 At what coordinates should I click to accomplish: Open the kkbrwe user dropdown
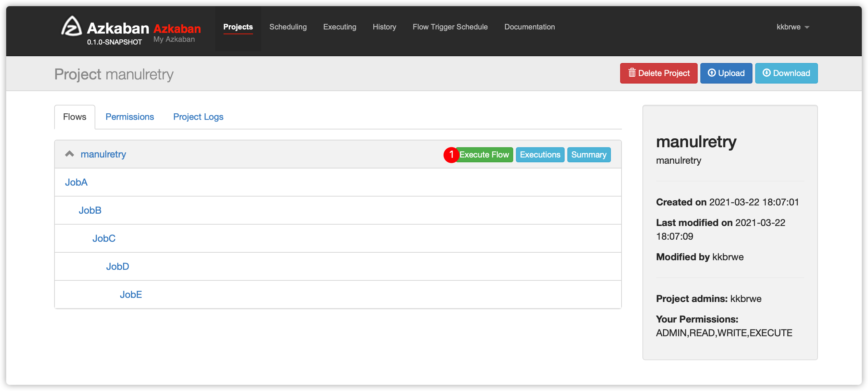793,27
